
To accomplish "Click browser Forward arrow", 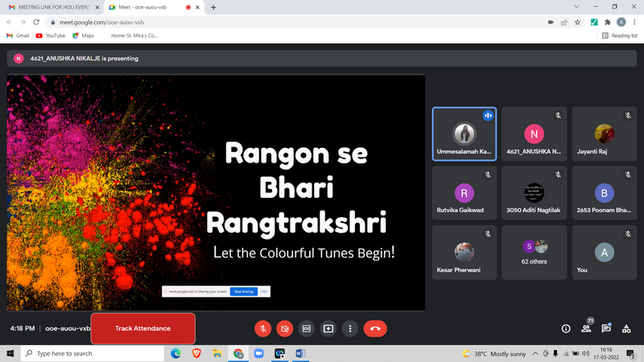I will (23, 23).
